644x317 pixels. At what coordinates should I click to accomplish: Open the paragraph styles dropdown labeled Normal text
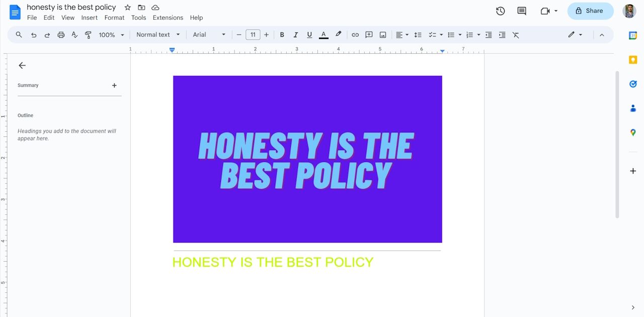(157, 35)
